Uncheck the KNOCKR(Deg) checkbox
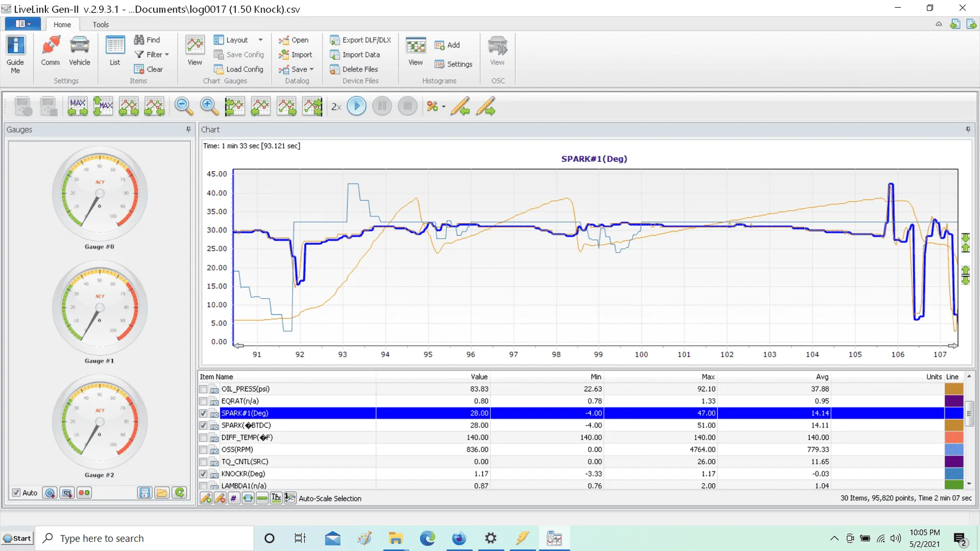This screenshot has width=980, height=551. click(x=203, y=474)
